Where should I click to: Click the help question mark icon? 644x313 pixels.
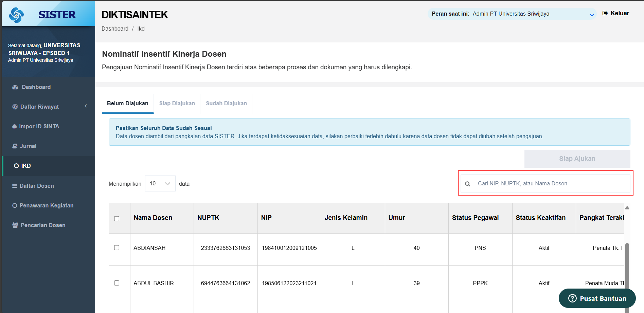[x=572, y=298]
